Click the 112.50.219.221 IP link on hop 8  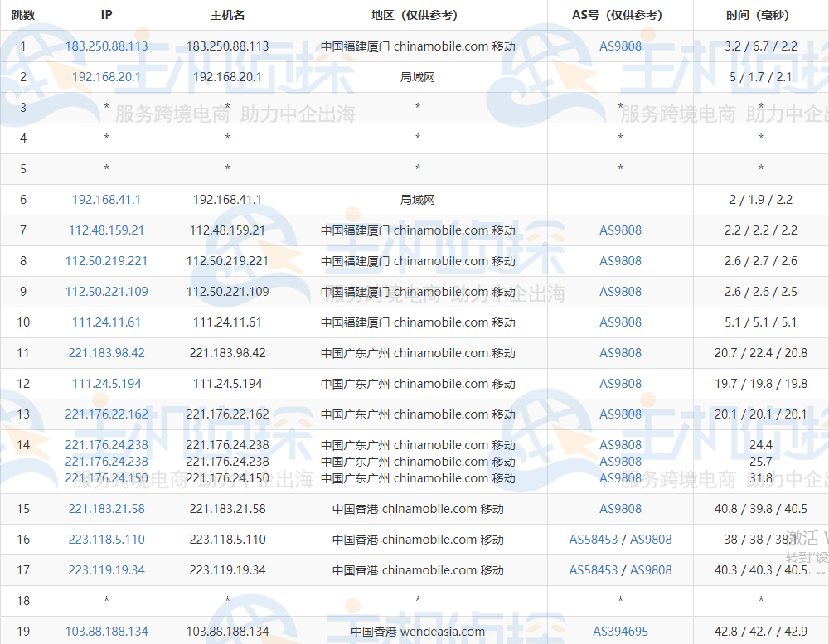(106, 261)
